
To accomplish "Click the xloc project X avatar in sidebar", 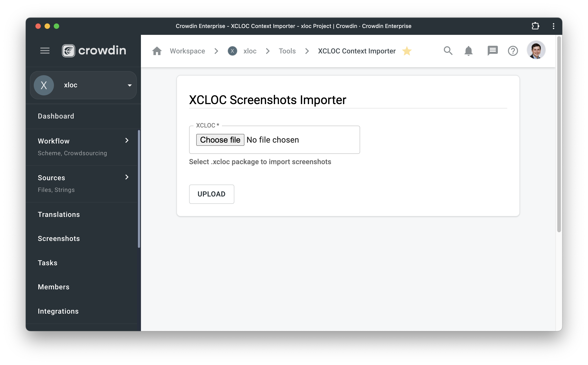I will coord(44,85).
